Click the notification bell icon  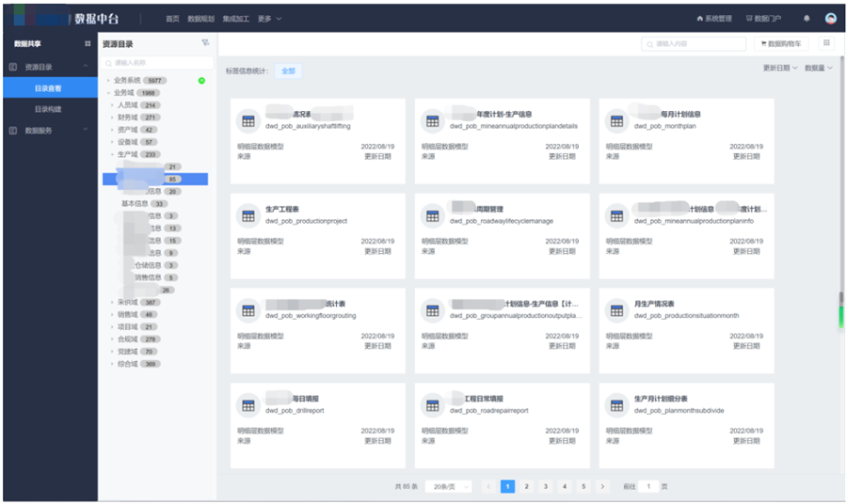click(807, 18)
